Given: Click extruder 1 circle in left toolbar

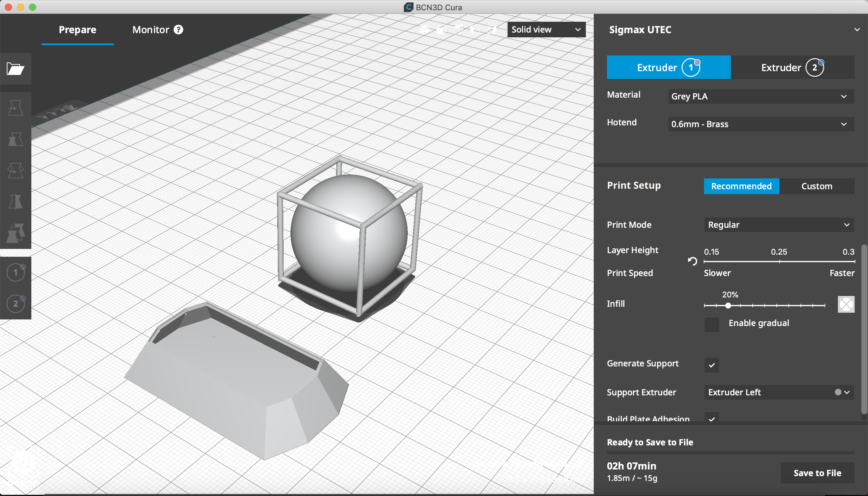Looking at the screenshot, I should (16, 272).
